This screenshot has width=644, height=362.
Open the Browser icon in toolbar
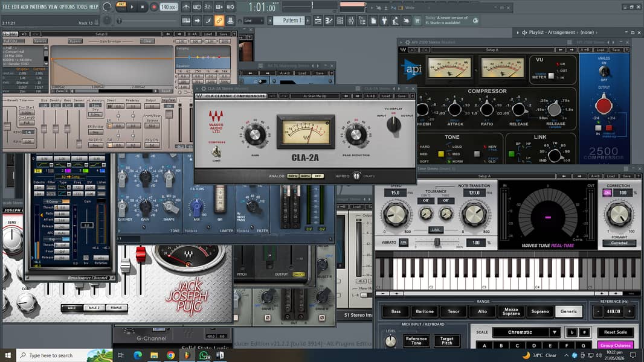(362, 21)
